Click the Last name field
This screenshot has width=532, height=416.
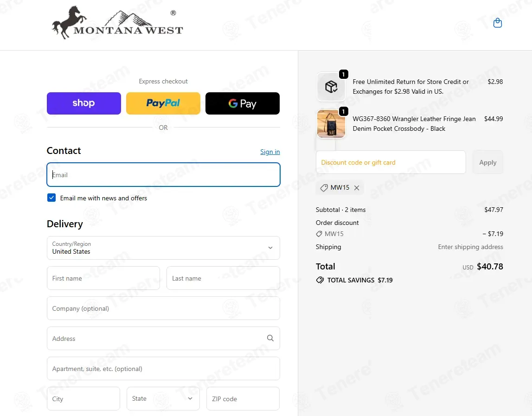pyautogui.click(x=223, y=278)
